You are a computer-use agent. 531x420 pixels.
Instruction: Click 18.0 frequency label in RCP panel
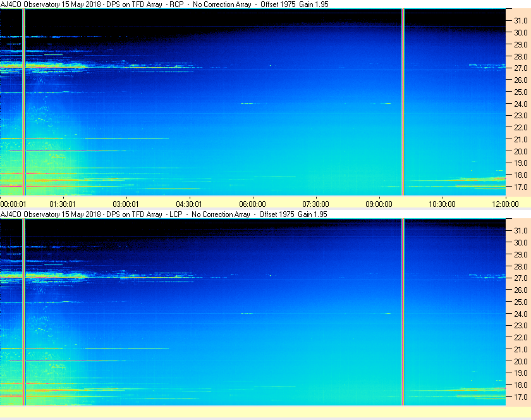521,175
